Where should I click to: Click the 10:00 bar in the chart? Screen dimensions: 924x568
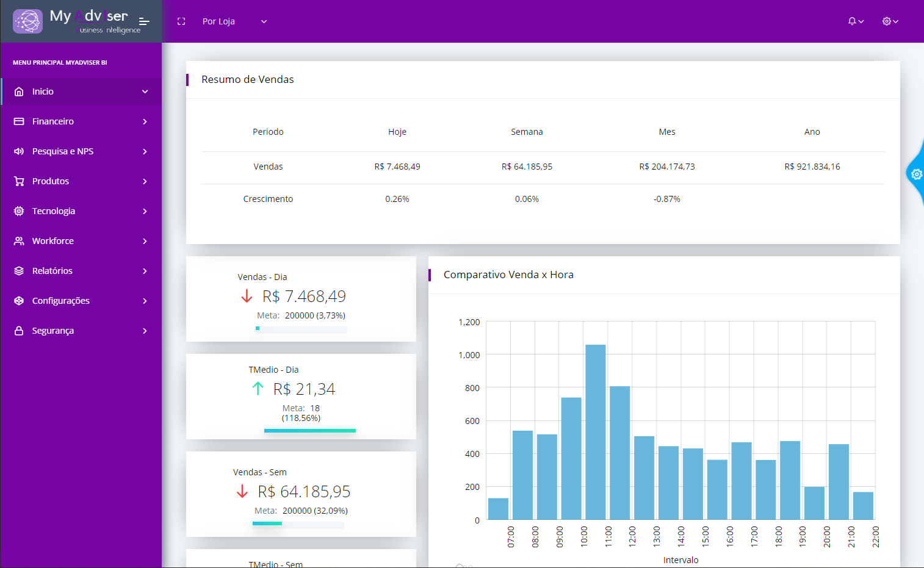[x=596, y=432]
